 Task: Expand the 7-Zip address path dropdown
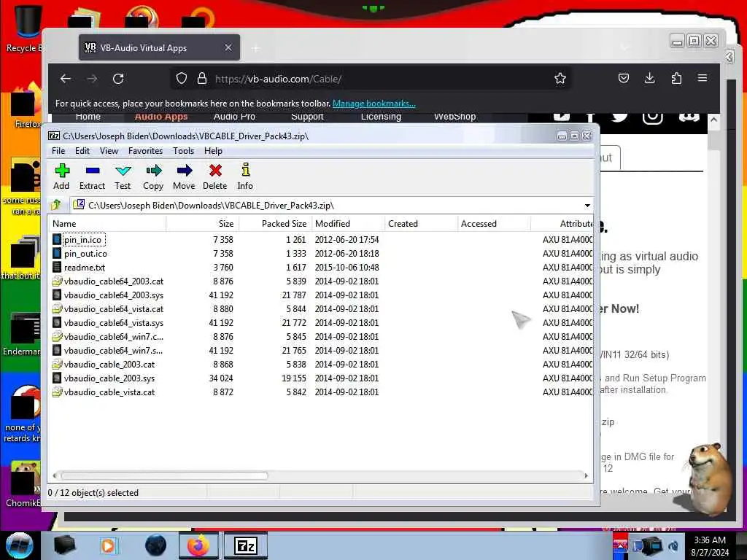click(x=587, y=205)
